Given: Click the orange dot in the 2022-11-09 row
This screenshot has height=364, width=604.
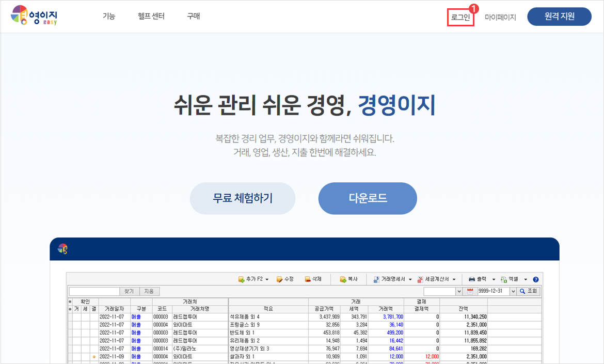Looking at the screenshot, I should point(94,357).
